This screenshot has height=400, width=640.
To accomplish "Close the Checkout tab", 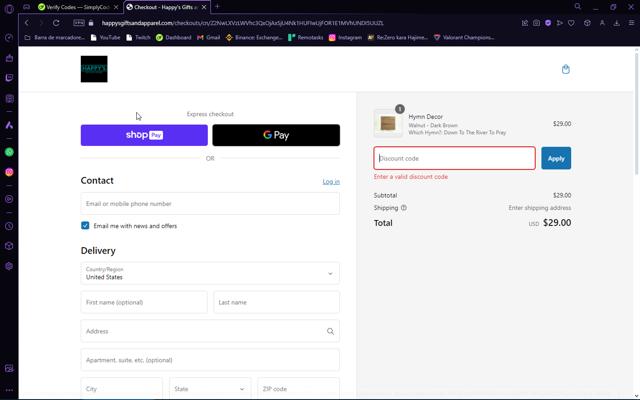I will (204, 7).
